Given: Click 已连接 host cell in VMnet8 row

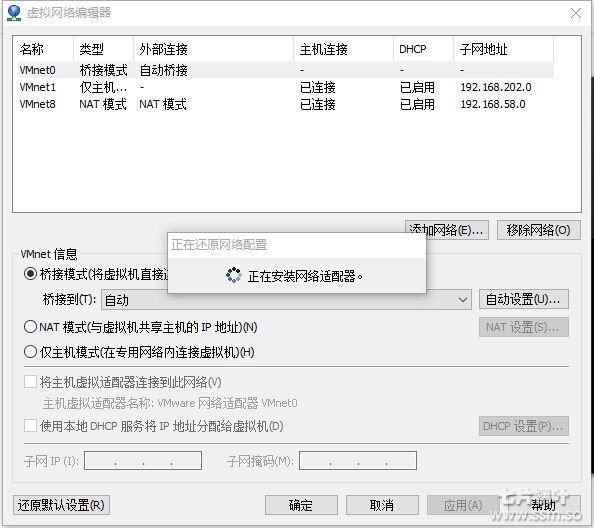Looking at the screenshot, I should click(x=317, y=104).
